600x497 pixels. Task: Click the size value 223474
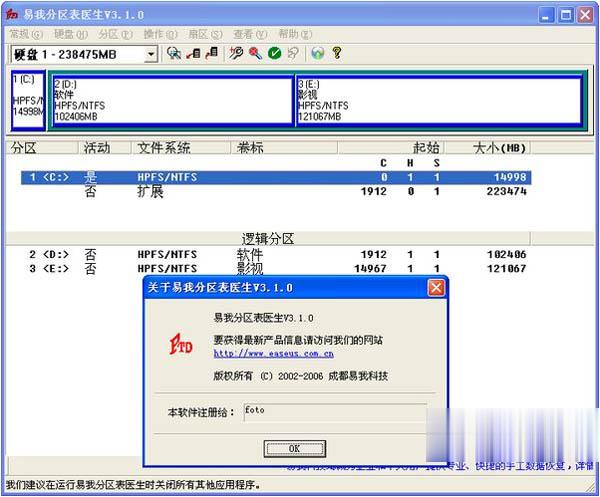click(507, 191)
